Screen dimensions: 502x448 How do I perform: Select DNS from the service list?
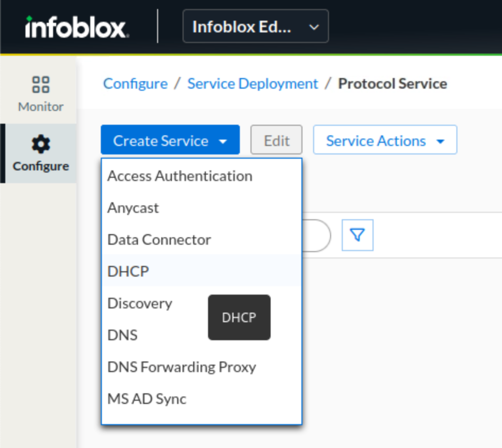pos(122,335)
